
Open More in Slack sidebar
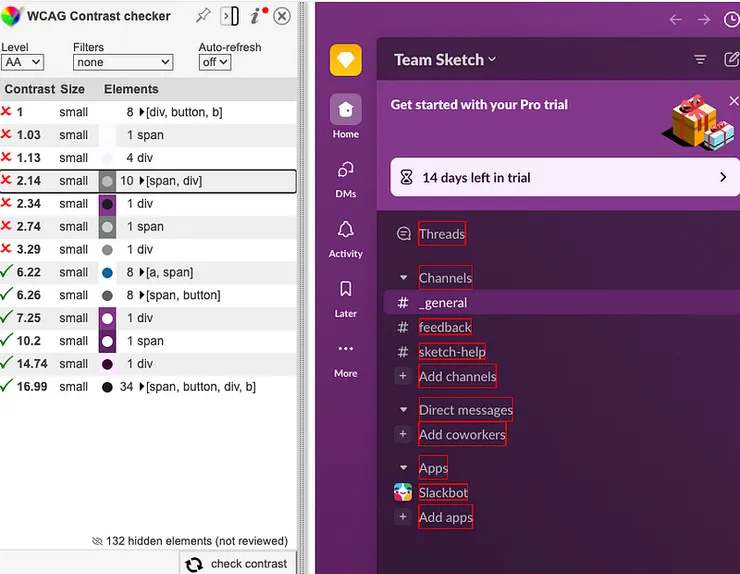tap(345, 360)
